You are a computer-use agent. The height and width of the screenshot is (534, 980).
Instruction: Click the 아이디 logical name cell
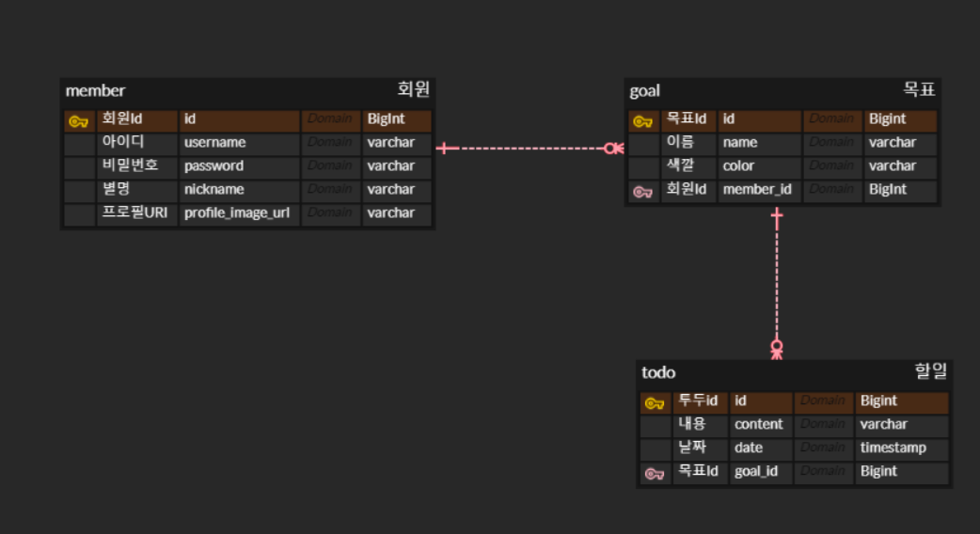[x=137, y=142]
